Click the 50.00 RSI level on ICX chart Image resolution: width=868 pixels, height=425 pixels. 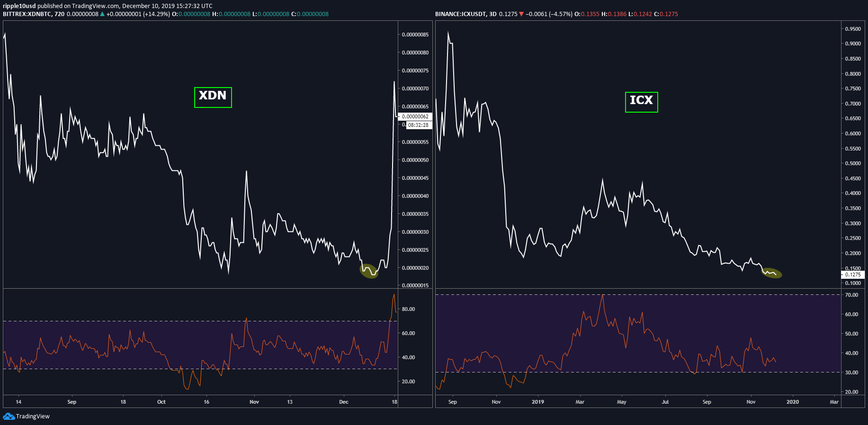(x=852, y=334)
